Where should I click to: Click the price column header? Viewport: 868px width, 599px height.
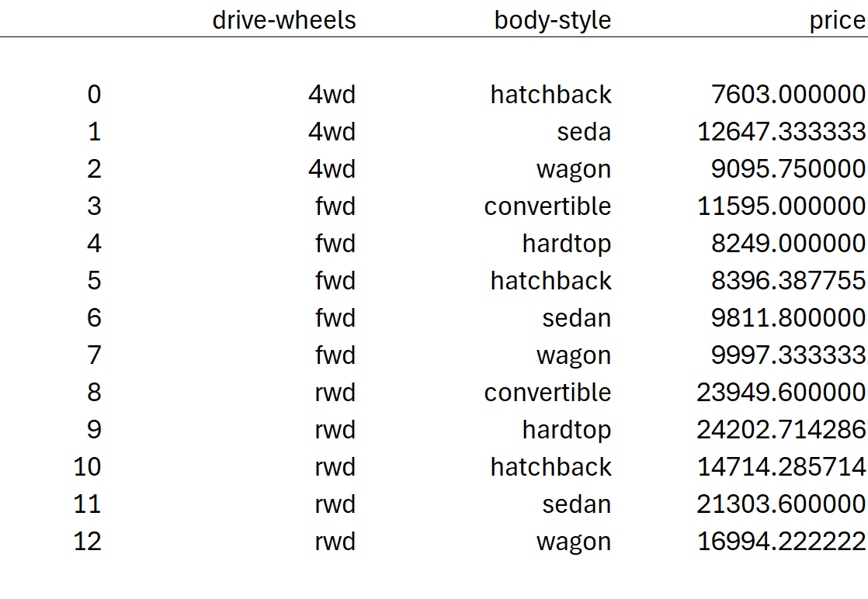coord(837,20)
